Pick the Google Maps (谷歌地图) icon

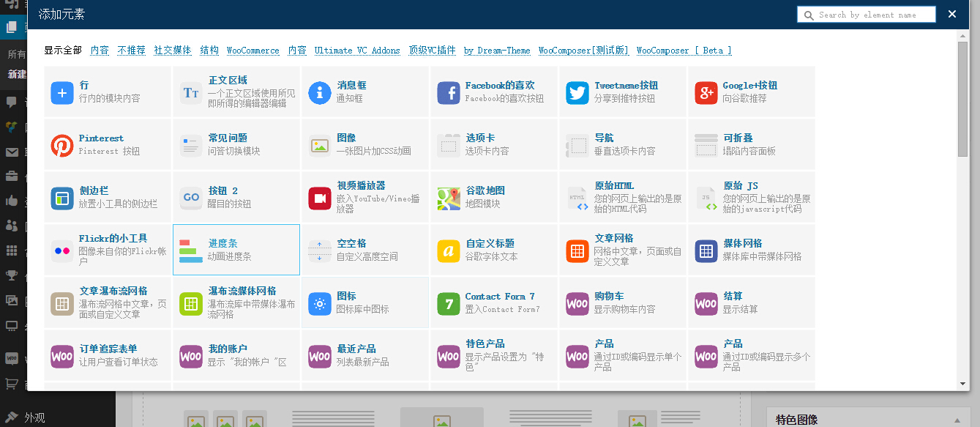[x=449, y=198]
